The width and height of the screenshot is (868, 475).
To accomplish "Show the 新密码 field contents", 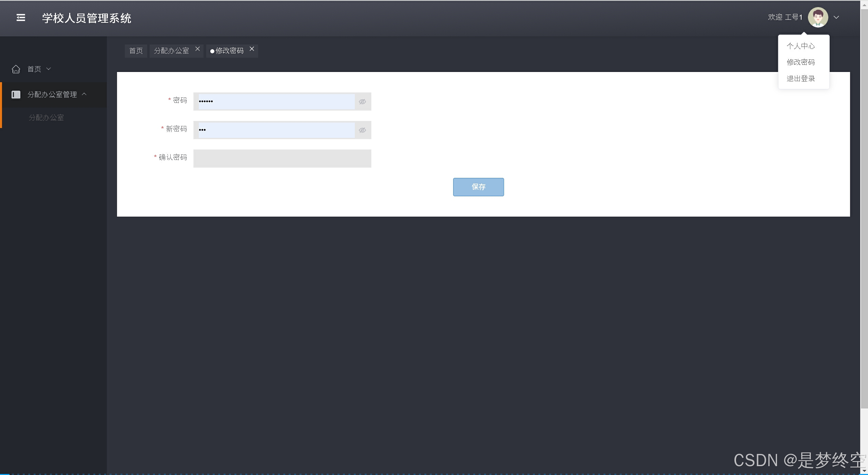I will [x=362, y=130].
